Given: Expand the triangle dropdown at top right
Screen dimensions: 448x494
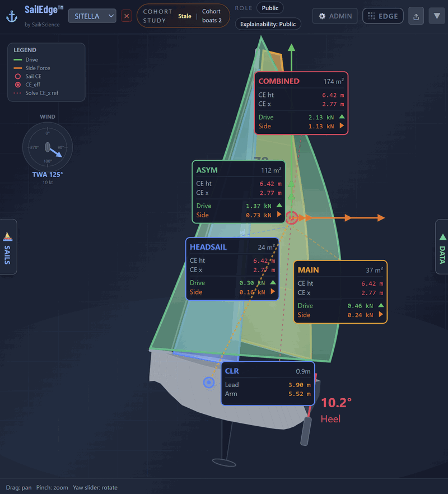Looking at the screenshot, I should tap(436, 16).
